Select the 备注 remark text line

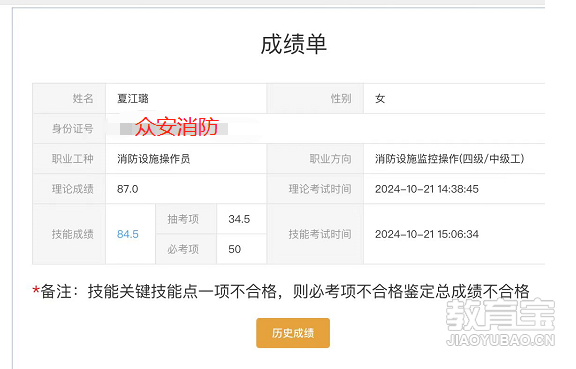tap(281, 291)
